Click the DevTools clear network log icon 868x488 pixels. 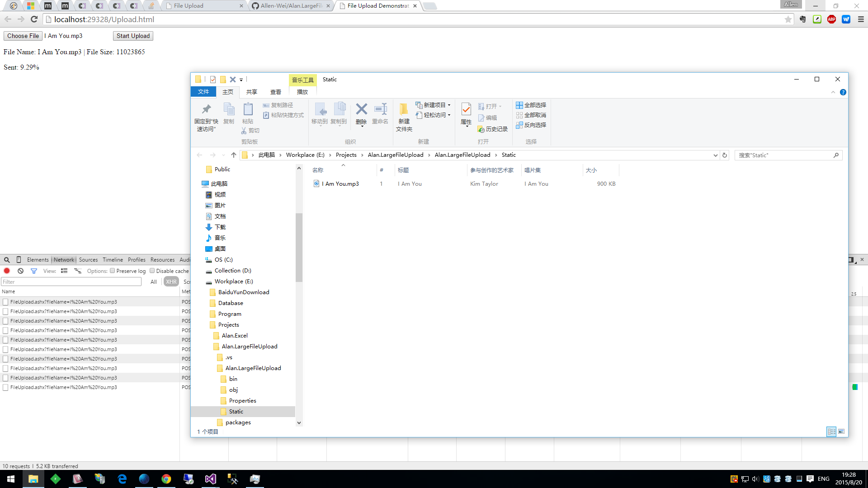tap(20, 271)
